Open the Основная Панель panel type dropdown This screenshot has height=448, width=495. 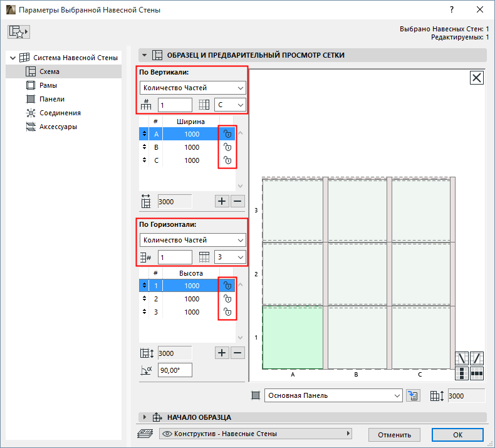[333, 395]
